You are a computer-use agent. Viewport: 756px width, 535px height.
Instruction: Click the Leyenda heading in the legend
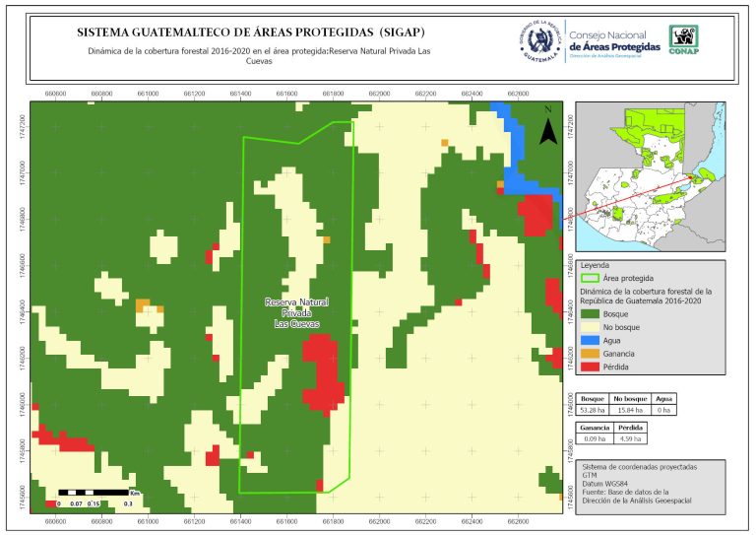pyautogui.click(x=597, y=265)
